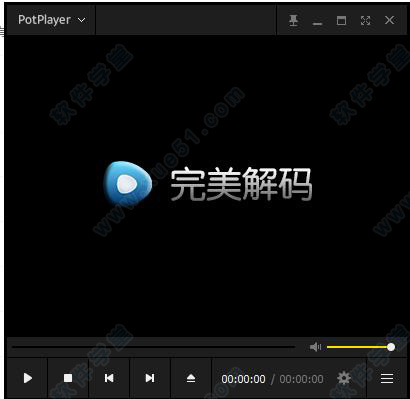The width and height of the screenshot is (410, 399).
Task: Start playback with the Play button
Action: pyautogui.click(x=28, y=378)
